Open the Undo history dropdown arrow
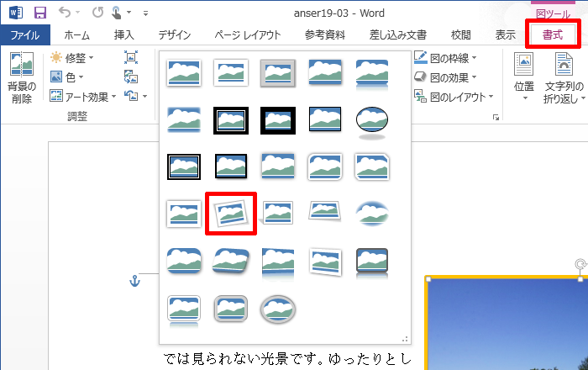This screenshot has height=370, width=588. point(78,13)
